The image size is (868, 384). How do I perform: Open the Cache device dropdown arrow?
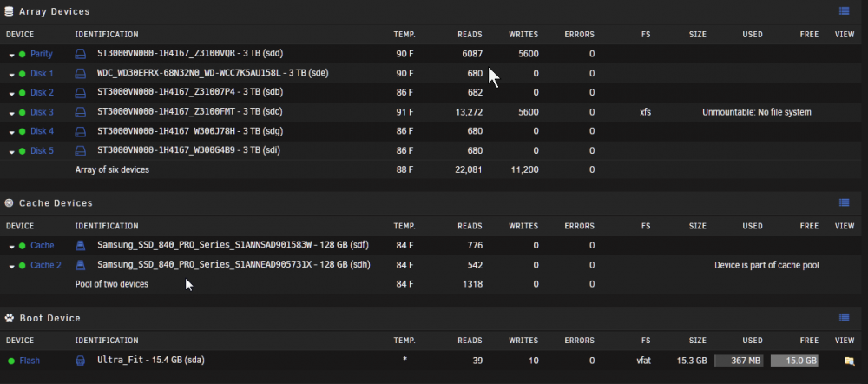(11, 247)
